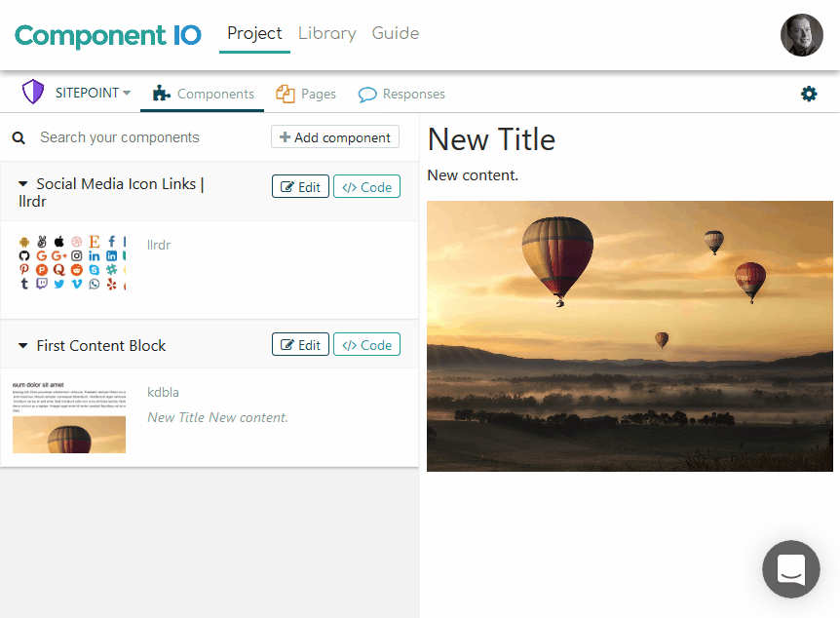
Task: Edit the Social Media Icon Links component
Action: 300,187
